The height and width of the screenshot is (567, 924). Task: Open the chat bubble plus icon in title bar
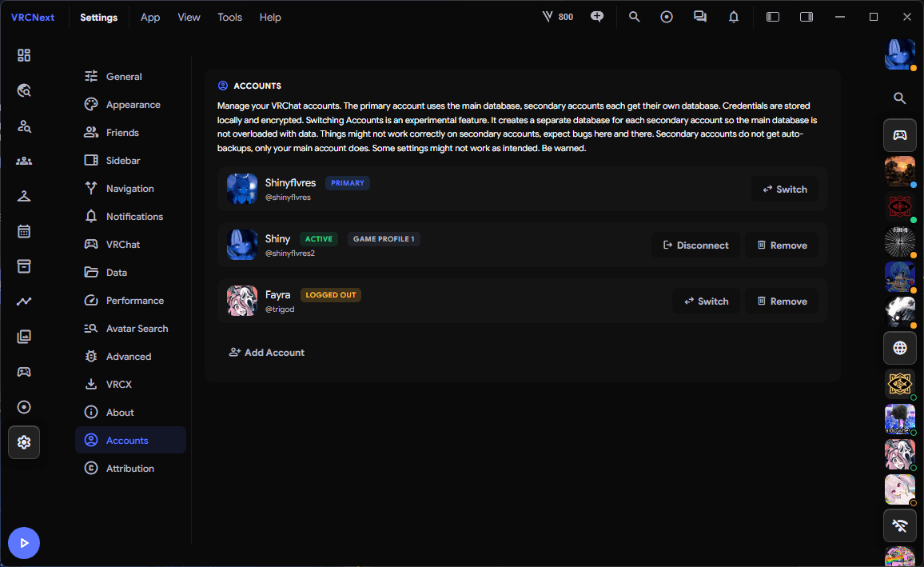tap(597, 17)
